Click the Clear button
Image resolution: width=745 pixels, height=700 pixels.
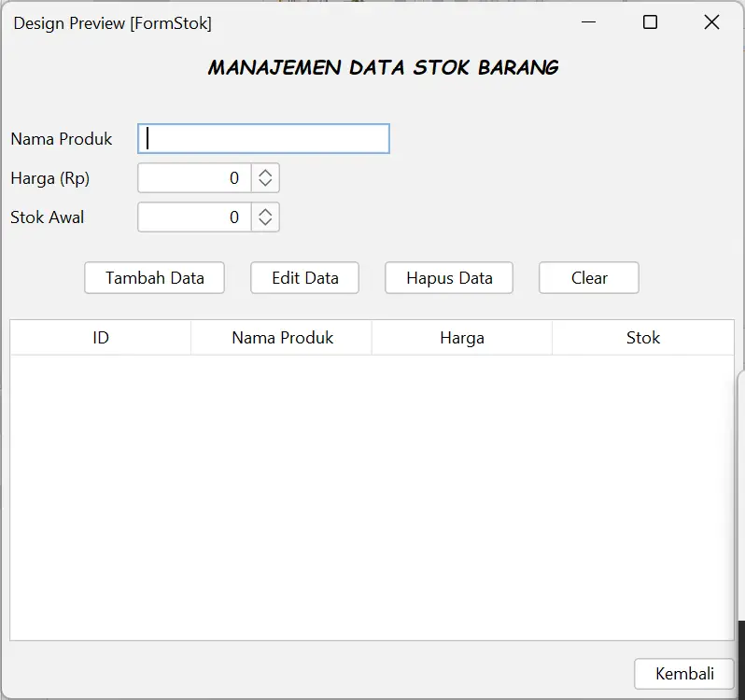[589, 278]
